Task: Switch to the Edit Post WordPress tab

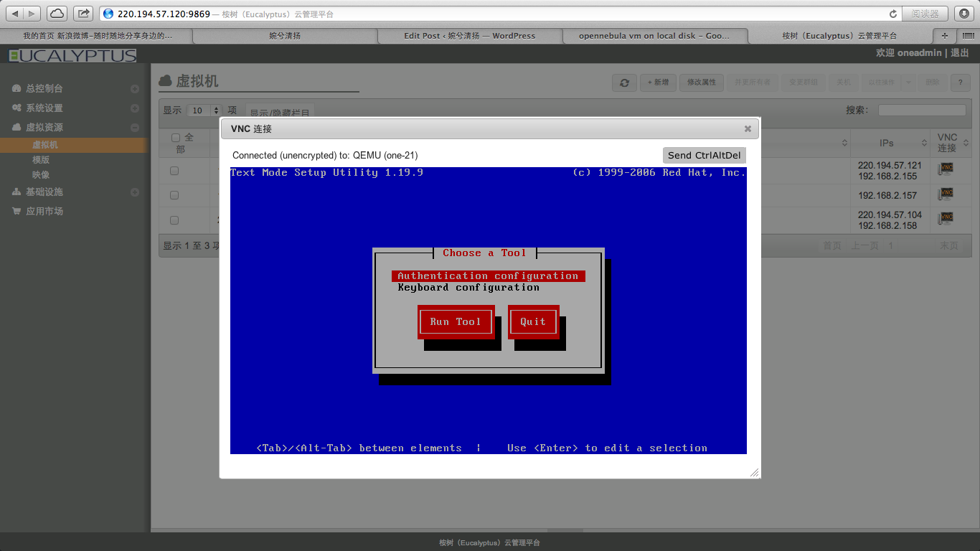Action: [x=469, y=36]
